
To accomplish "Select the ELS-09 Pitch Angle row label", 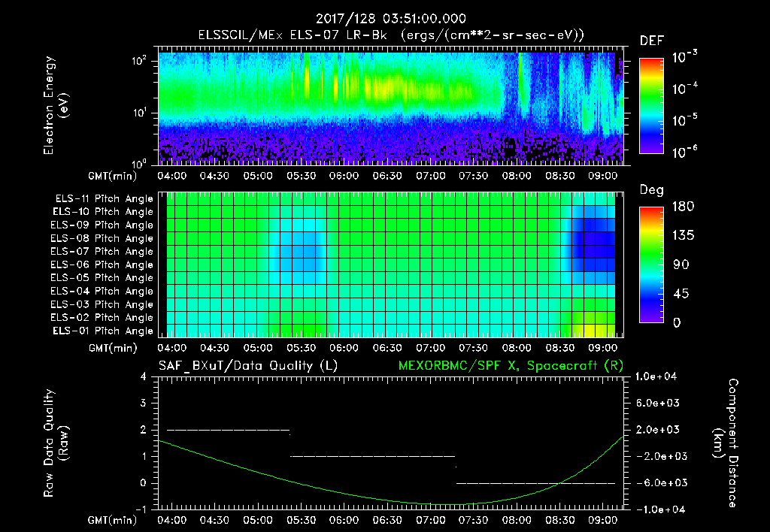I will click(x=102, y=225).
